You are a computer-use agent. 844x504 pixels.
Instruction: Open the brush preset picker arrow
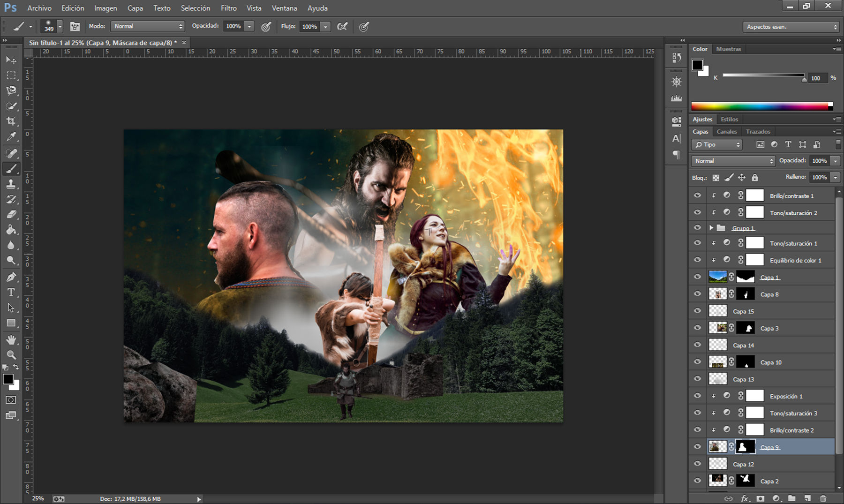click(60, 26)
